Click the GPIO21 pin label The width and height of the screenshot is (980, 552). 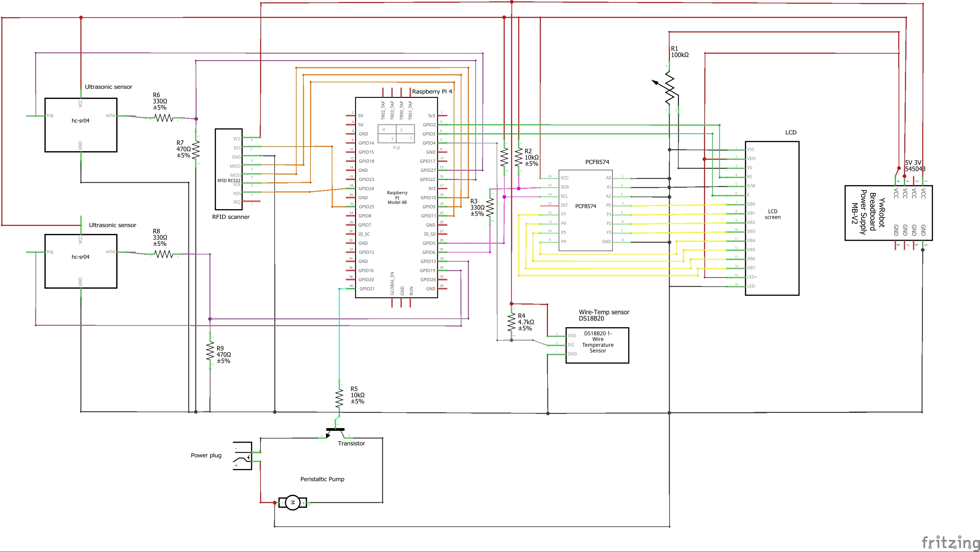coord(367,289)
